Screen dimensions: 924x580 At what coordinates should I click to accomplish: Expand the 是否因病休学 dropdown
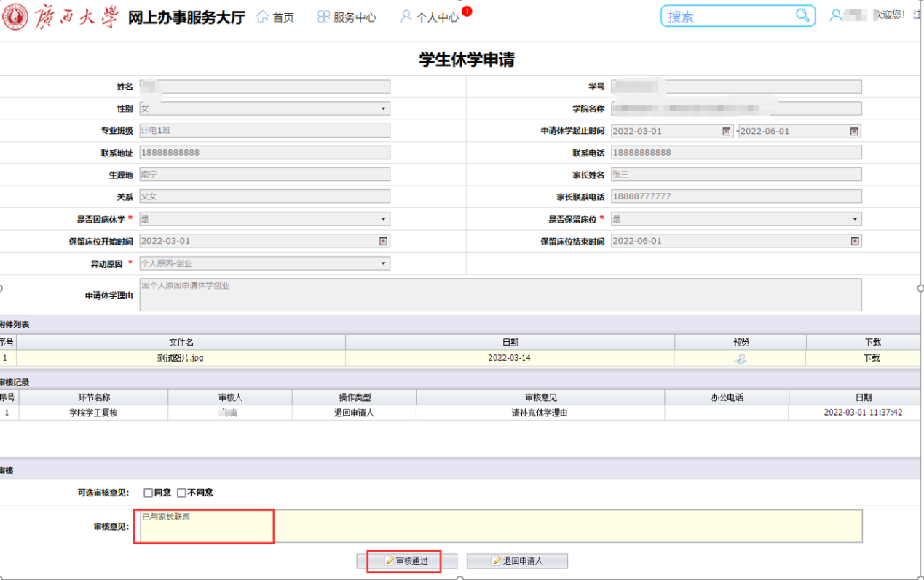point(383,219)
